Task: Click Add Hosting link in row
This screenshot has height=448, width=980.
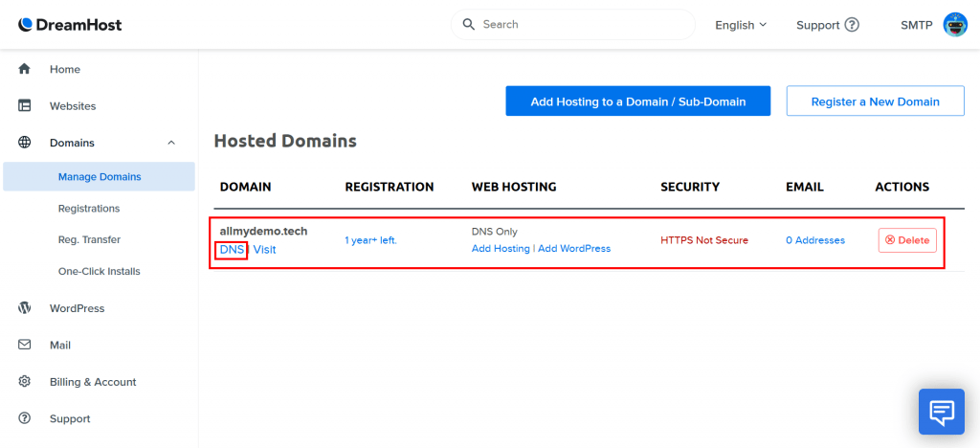Action: [501, 248]
